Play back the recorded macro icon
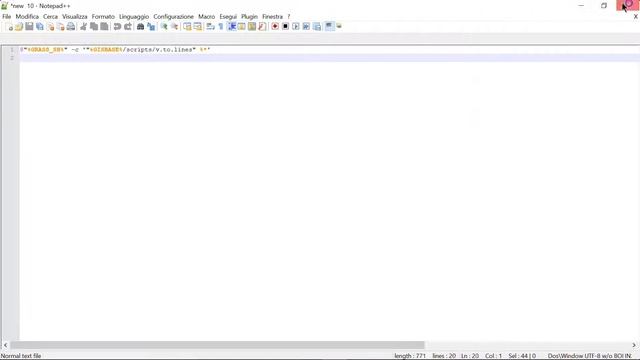Image resolution: width=640 pixels, height=360 pixels. [x=296, y=27]
